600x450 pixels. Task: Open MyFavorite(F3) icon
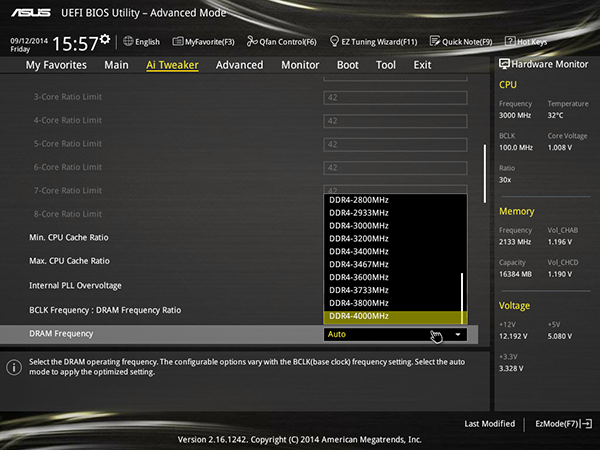click(x=178, y=41)
